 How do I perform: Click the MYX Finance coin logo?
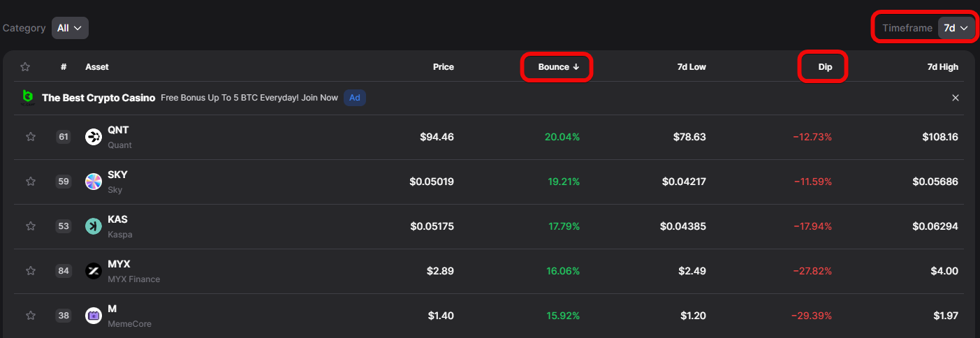click(94, 271)
